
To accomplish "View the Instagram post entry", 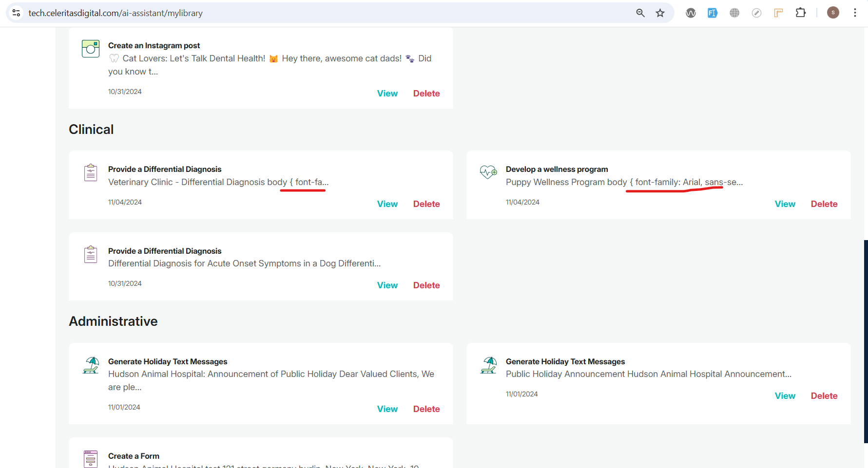I will tap(387, 94).
